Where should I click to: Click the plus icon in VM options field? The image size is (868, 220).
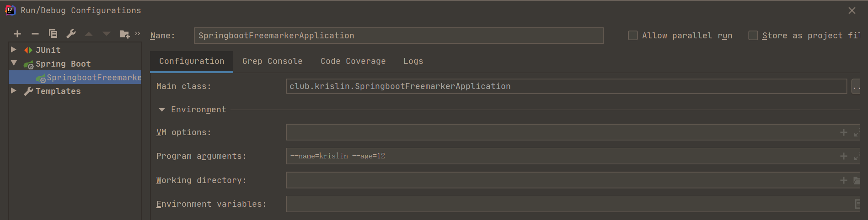pos(844,132)
